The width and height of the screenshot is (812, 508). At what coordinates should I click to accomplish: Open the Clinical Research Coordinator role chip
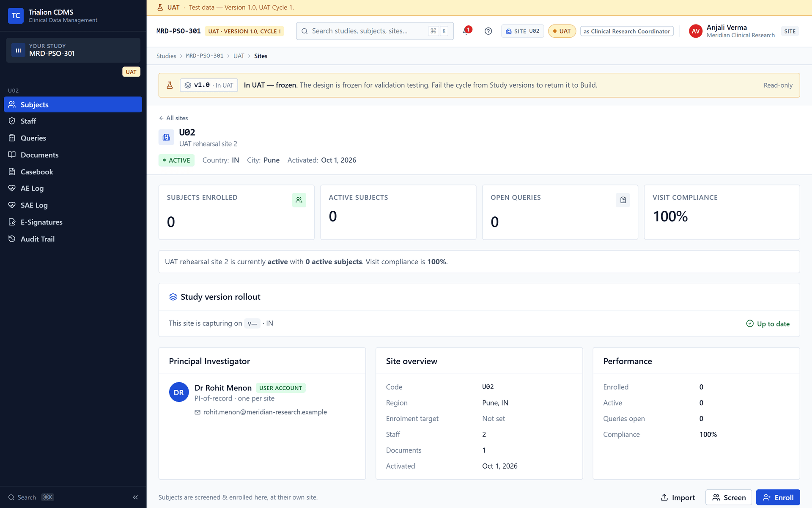[626, 31]
